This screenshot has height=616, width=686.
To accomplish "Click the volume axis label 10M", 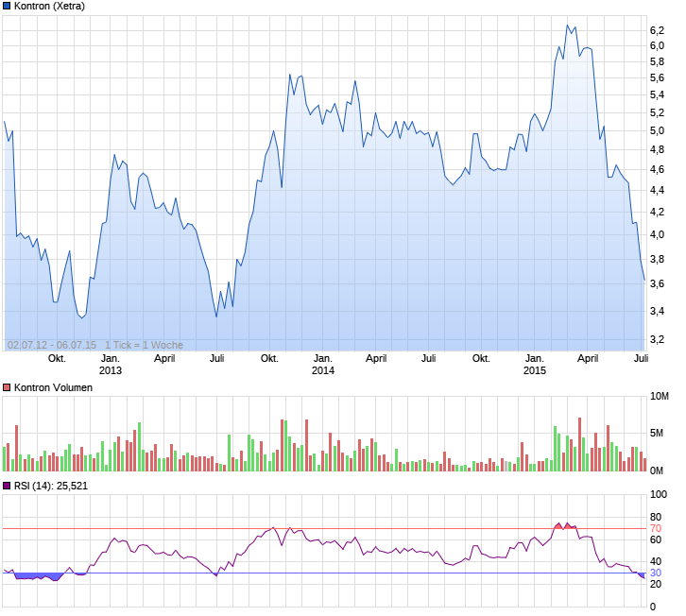I will point(660,397).
